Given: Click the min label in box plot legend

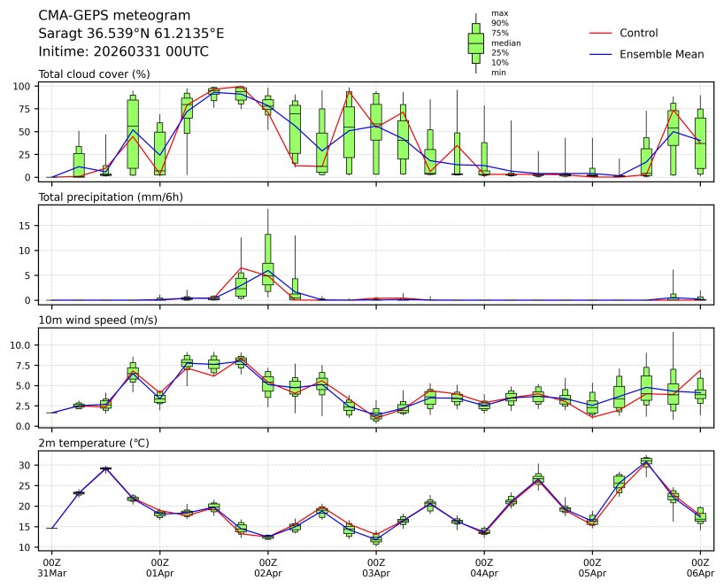Looking at the screenshot, I should coord(499,73).
